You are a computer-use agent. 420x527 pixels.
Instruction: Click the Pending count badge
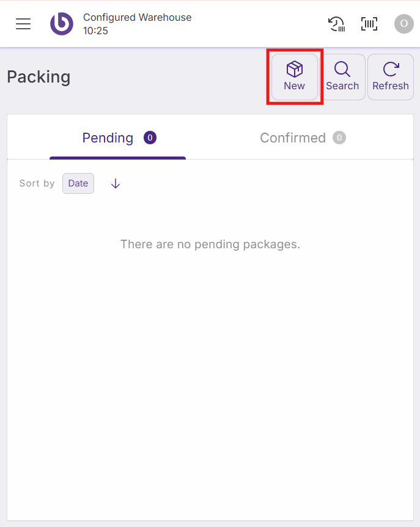[150, 138]
